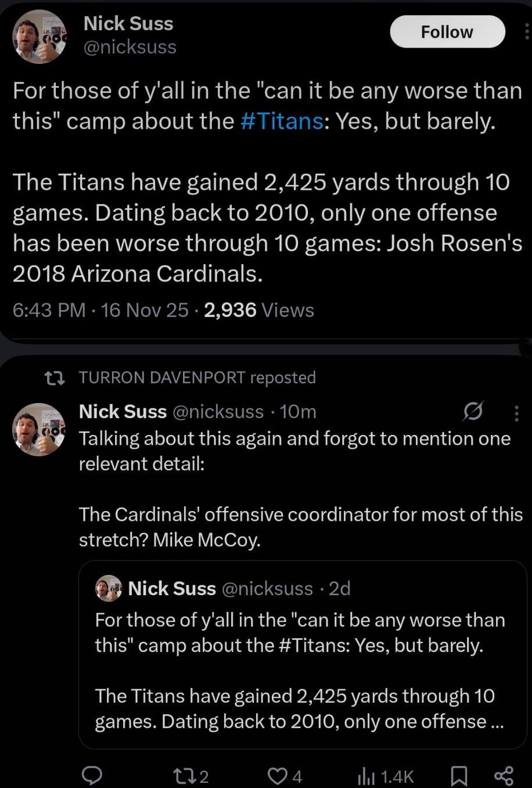
Task: Open the @nicksuss handle in top post
Action: click(130, 47)
